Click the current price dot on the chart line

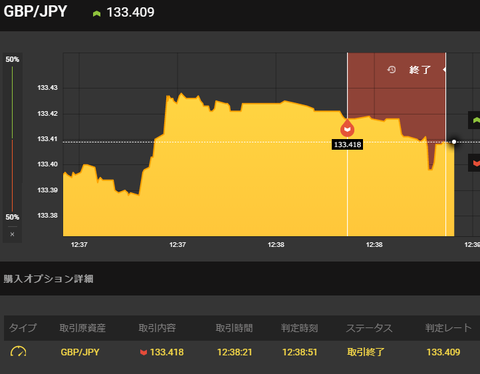click(454, 142)
